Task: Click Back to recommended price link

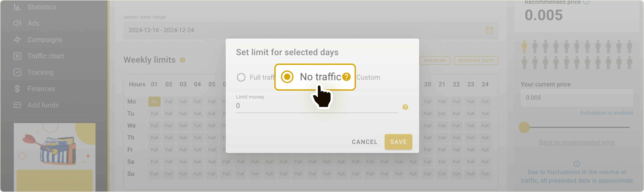Action: [576, 142]
